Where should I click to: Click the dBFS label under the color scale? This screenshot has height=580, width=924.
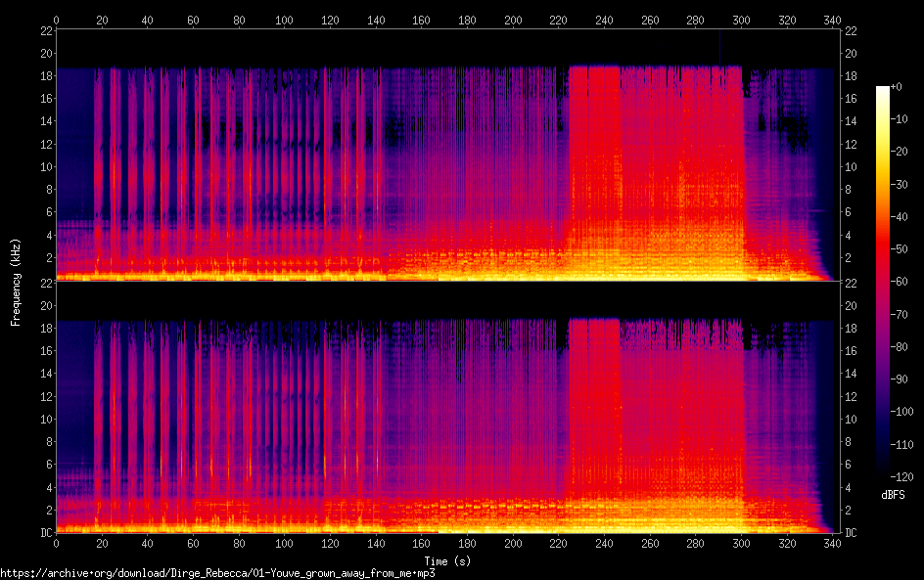coord(893,495)
